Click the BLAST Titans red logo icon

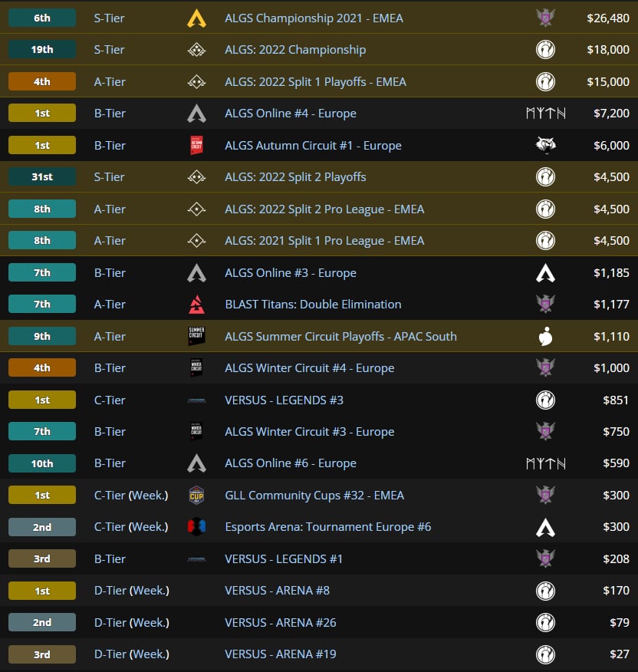196,305
